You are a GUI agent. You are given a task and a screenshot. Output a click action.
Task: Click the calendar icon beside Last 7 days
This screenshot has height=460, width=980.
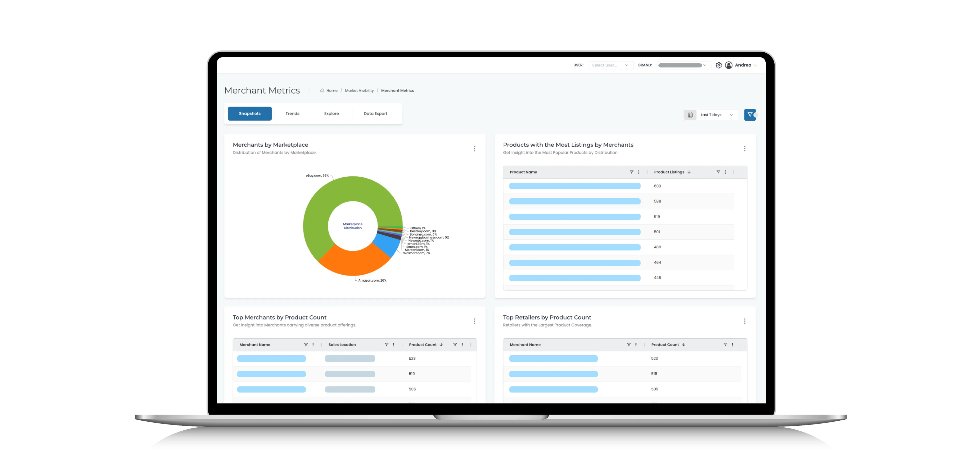click(x=690, y=115)
